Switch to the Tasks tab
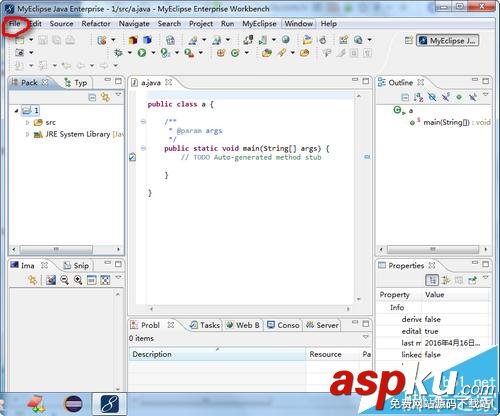The image size is (500, 416). (205, 325)
